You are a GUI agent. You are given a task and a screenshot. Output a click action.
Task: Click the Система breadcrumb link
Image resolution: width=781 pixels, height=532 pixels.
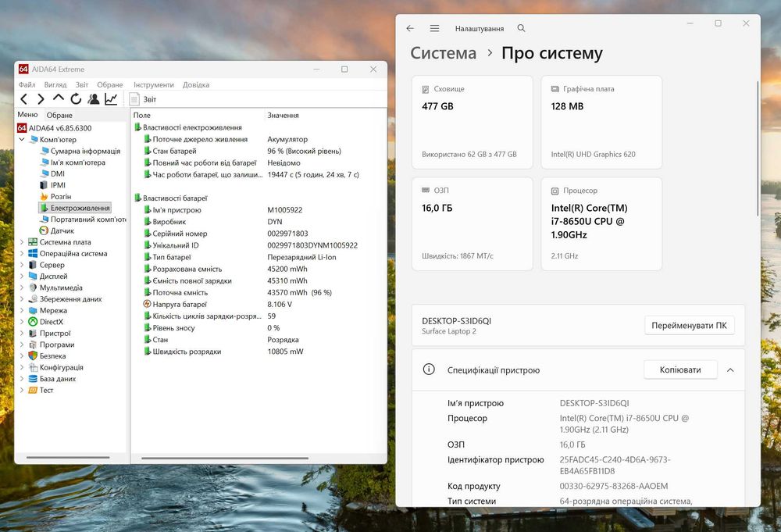(x=443, y=53)
